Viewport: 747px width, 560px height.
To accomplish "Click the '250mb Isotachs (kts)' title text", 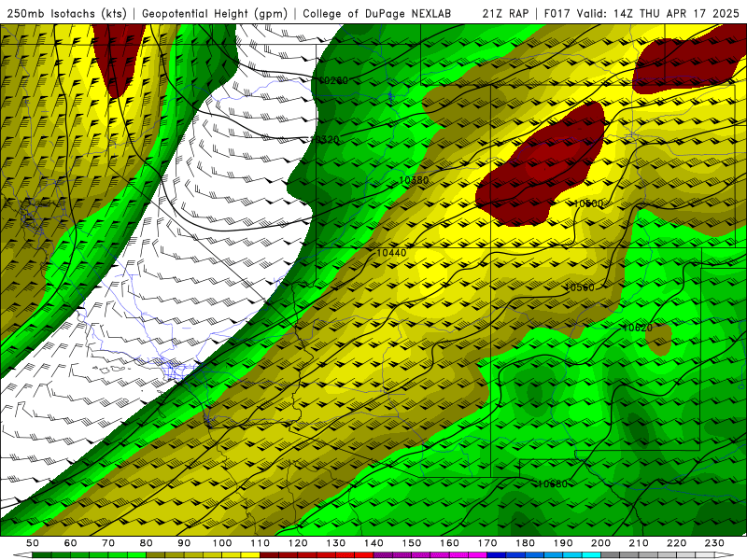I will (67, 13).
